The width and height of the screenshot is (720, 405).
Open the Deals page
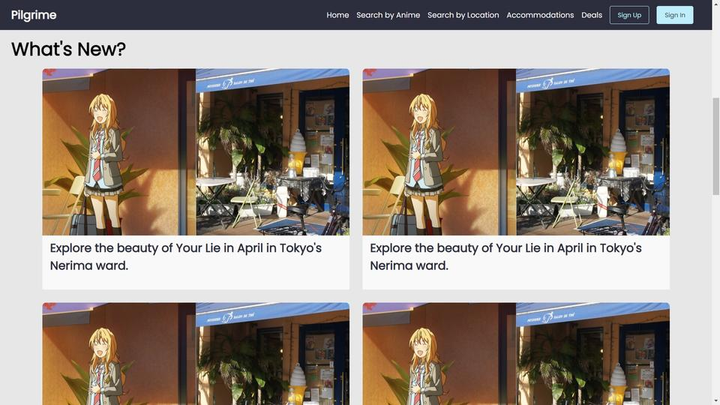(591, 15)
